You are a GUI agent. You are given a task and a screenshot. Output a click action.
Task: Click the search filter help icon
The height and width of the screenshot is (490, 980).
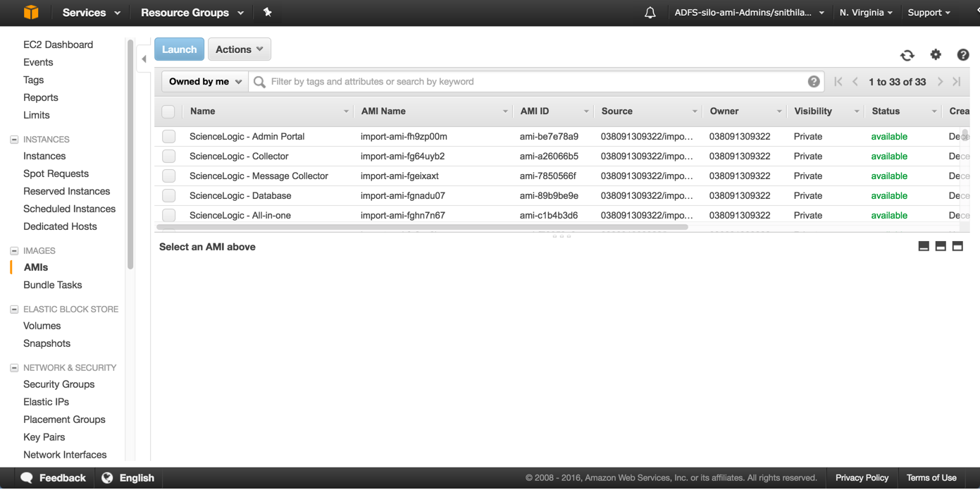pos(814,82)
